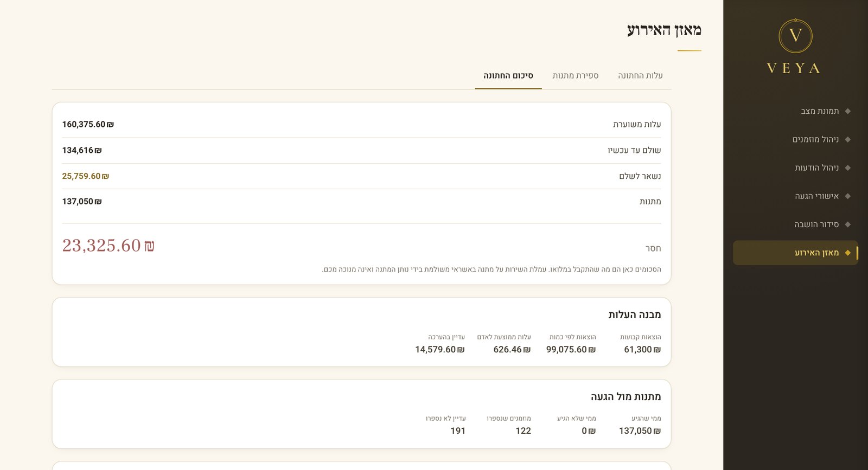Click the diamond icon beside אישורי הגעה
868x470 pixels.
pos(847,196)
